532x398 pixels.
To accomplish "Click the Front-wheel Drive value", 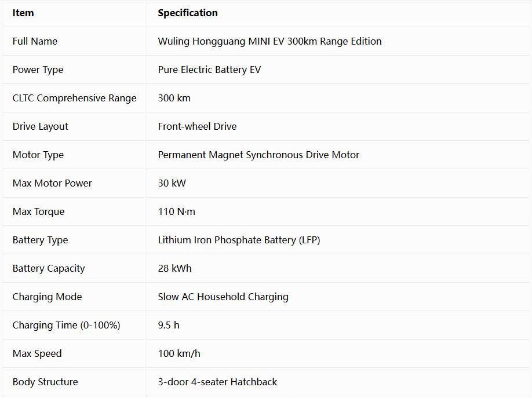I will coord(197,126).
